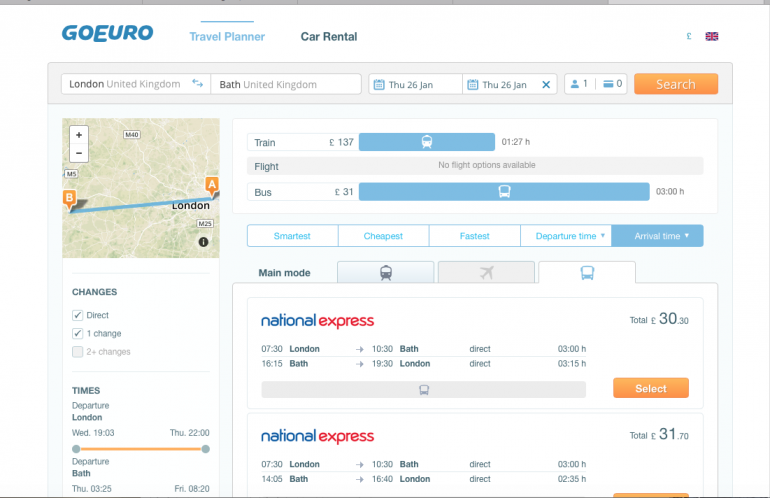This screenshot has width=770, height=498.
Task: Select the train main mode tab
Action: [385, 272]
